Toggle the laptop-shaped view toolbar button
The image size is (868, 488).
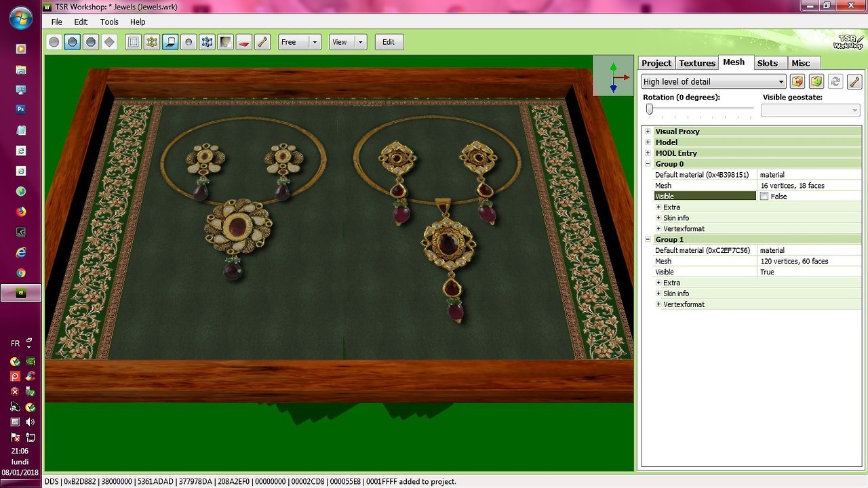pos(170,42)
